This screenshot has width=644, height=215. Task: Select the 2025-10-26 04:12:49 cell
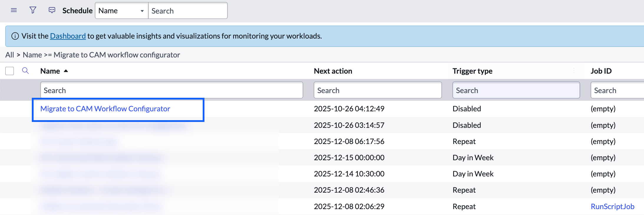(349, 109)
